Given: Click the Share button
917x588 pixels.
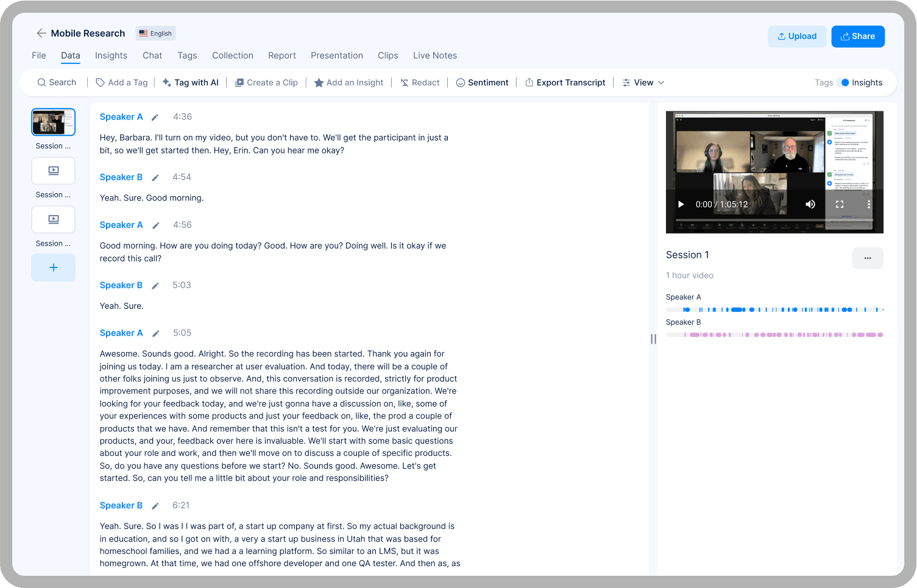Looking at the screenshot, I should click(x=858, y=36).
